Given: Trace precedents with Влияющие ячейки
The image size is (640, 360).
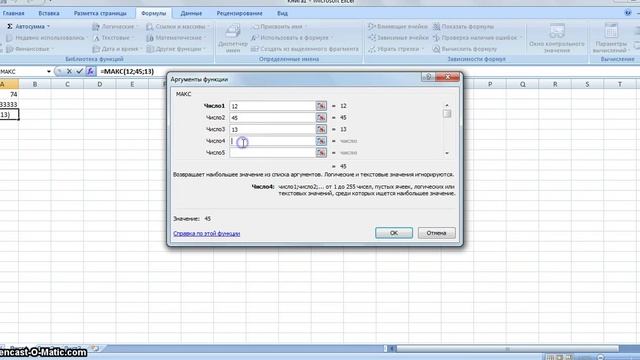Looking at the screenshot, I should pyautogui.click(x=398, y=27).
